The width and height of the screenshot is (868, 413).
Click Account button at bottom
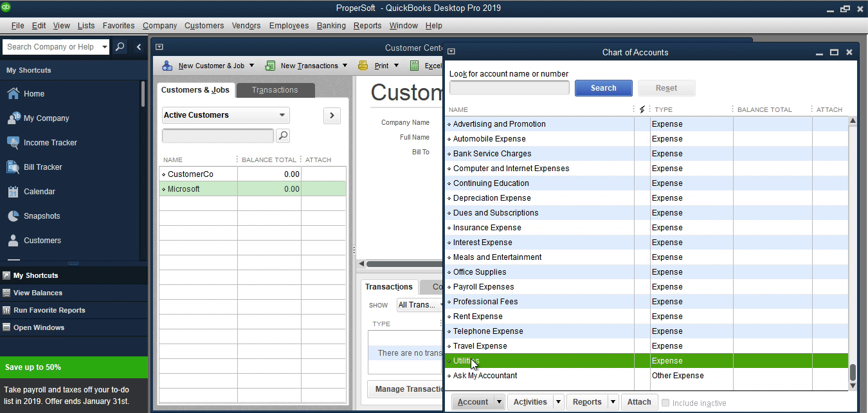tap(473, 402)
